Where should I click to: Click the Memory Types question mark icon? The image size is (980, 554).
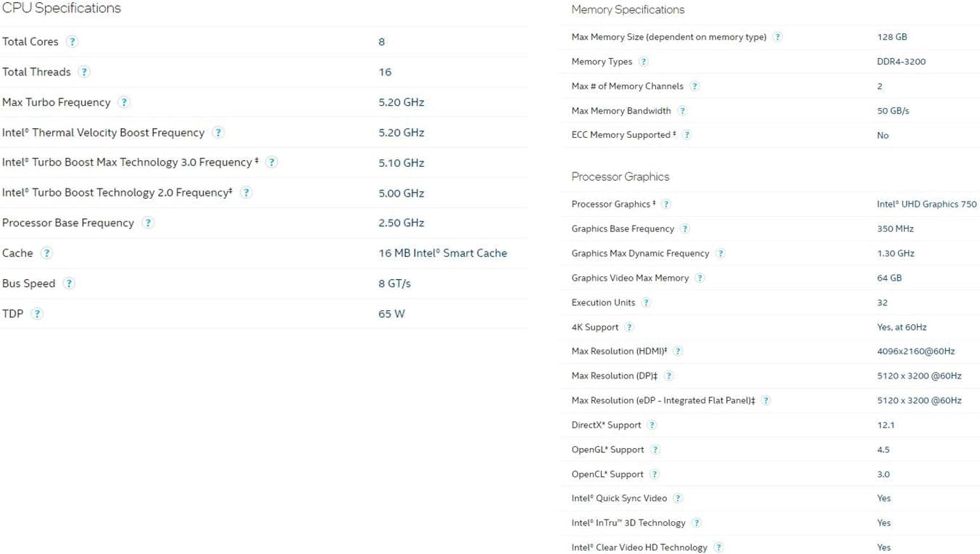[x=643, y=62]
